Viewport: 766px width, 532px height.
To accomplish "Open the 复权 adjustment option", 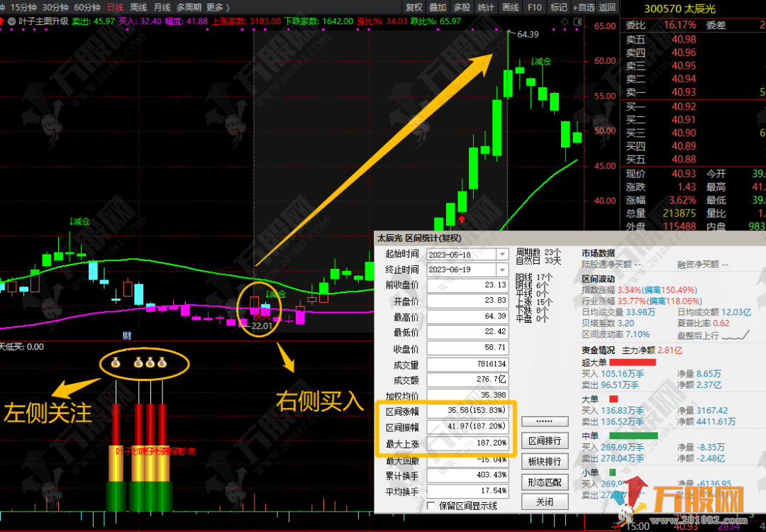I will tap(413, 7).
